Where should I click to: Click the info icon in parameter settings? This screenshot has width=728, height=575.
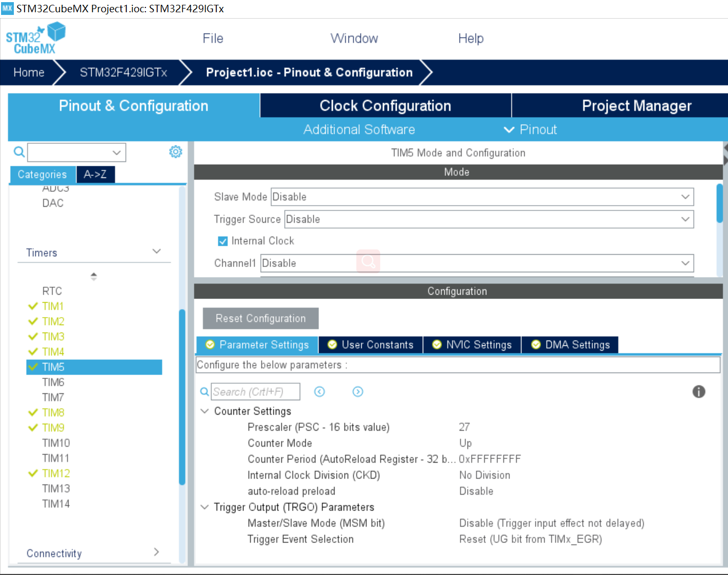point(699,392)
